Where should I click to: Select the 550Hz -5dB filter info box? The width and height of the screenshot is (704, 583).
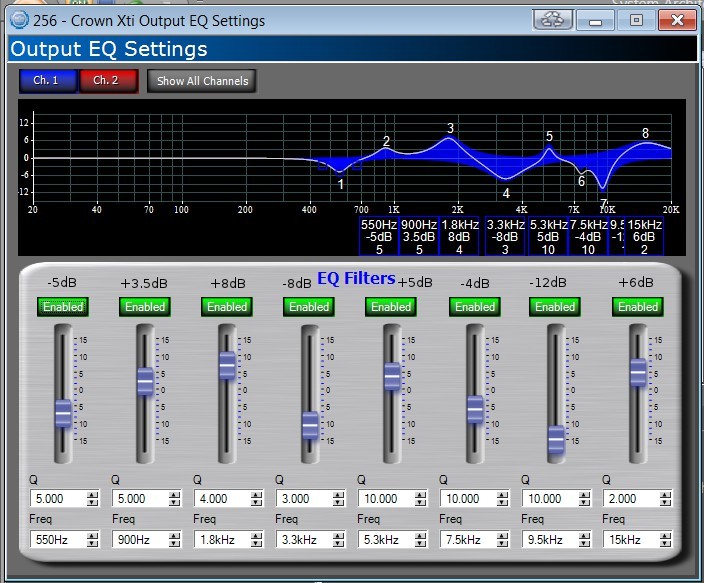(x=379, y=237)
